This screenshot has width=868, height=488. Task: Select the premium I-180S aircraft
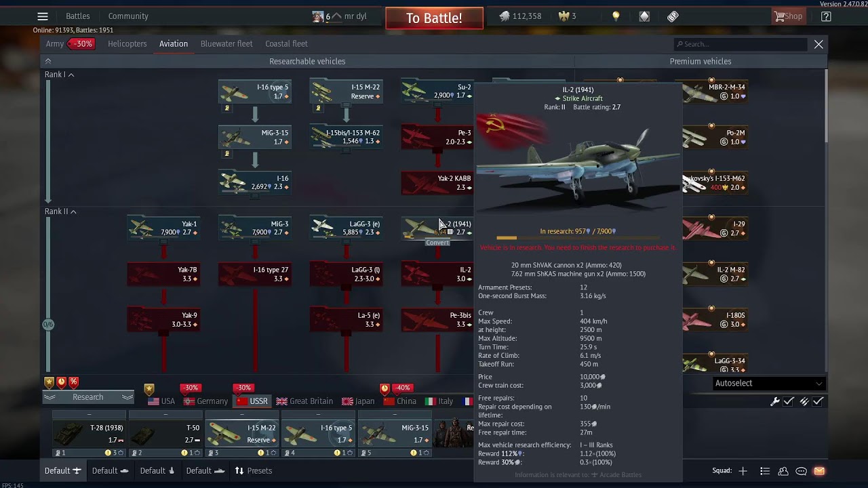pos(714,319)
